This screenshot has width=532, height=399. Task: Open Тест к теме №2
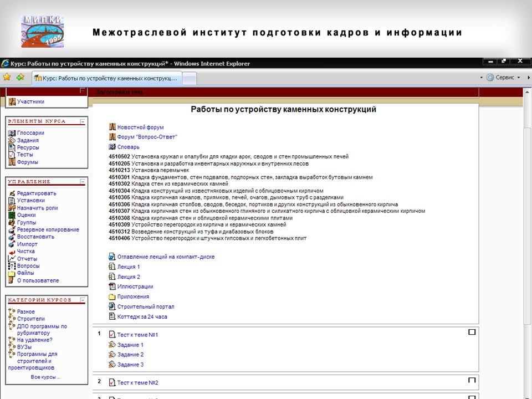click(137, 383)
